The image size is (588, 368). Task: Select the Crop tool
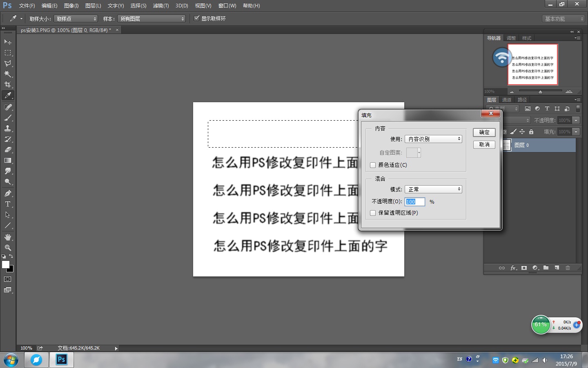click(x=8, y=85)
